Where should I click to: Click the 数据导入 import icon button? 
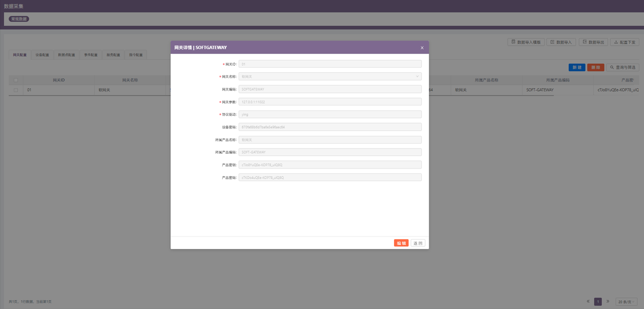561,42
